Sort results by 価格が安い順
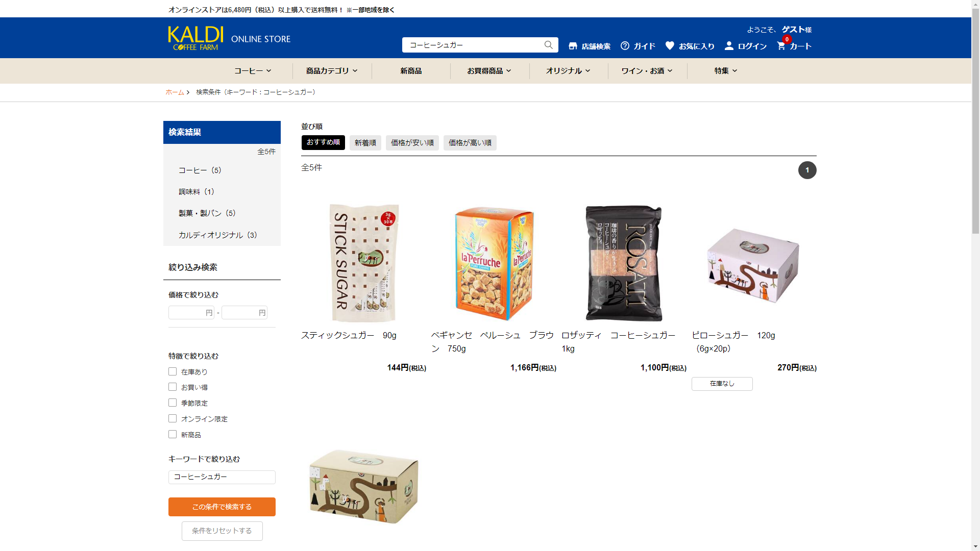The width and height of the screenshot is (980, 551). point(412,143)
